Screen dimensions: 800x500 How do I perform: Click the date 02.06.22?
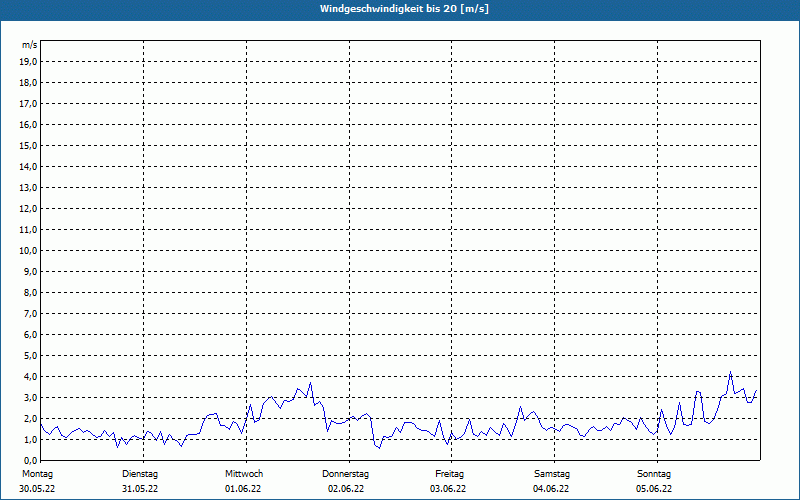[346, 489]
